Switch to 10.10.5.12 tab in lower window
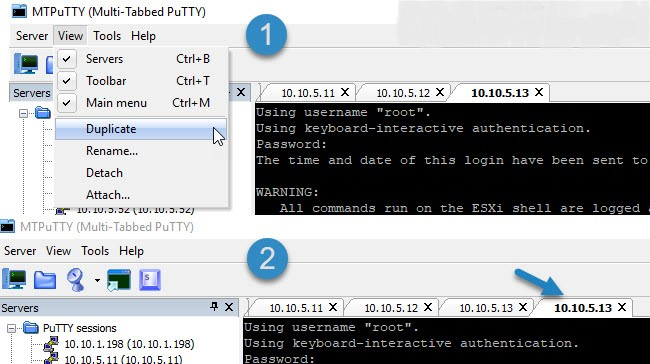The height and width of the screenshot is (364, 650). [x=391, y=308]
